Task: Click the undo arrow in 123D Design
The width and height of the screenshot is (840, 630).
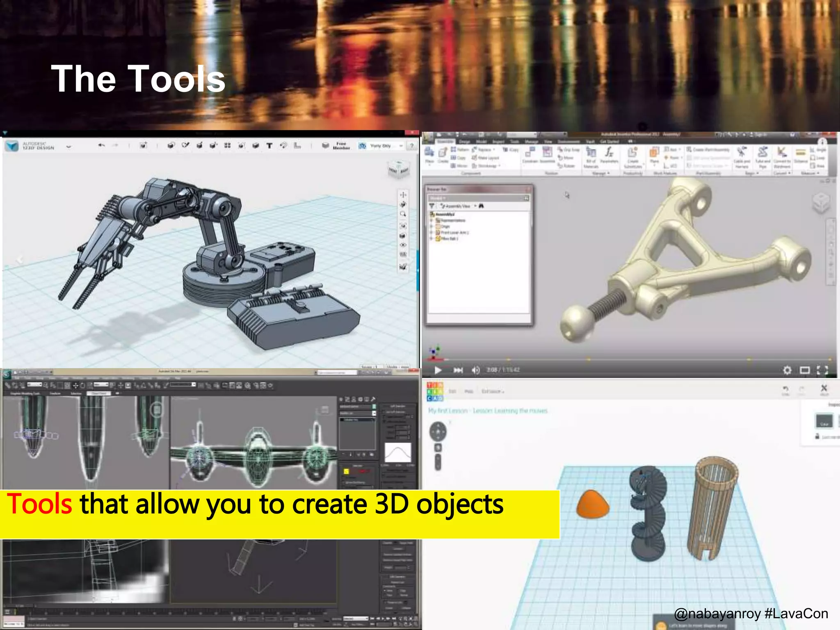Action: point(101,145)
